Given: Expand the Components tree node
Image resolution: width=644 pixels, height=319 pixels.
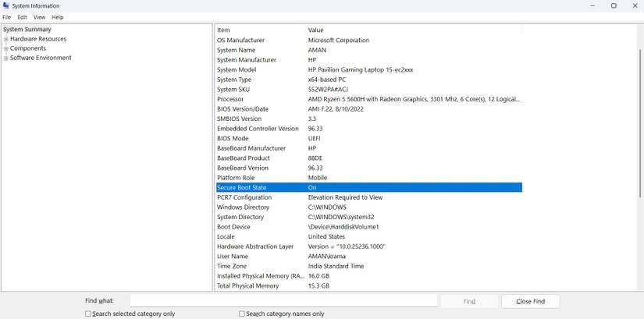Looking at the screenshot, I should pos(6,48).
